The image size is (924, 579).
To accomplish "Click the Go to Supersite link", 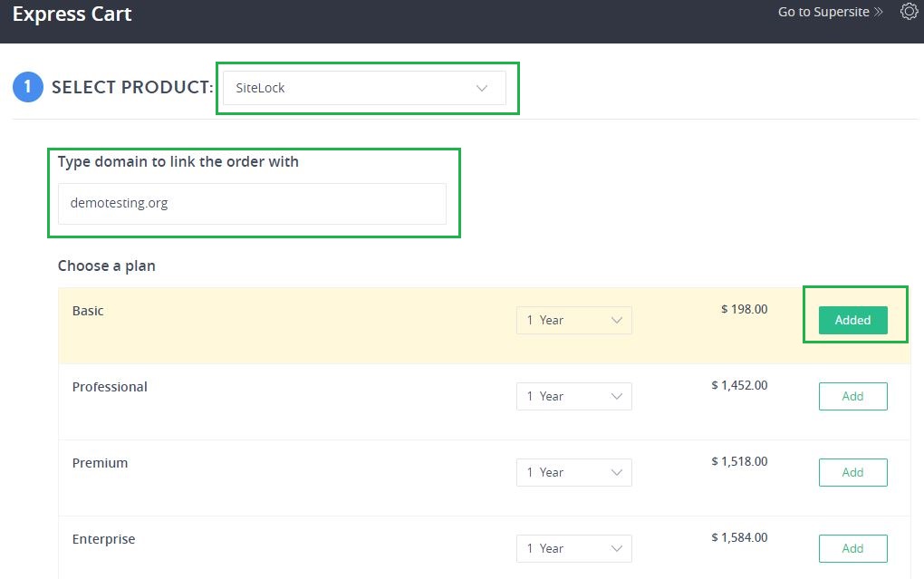I will [x=830, y=12].
